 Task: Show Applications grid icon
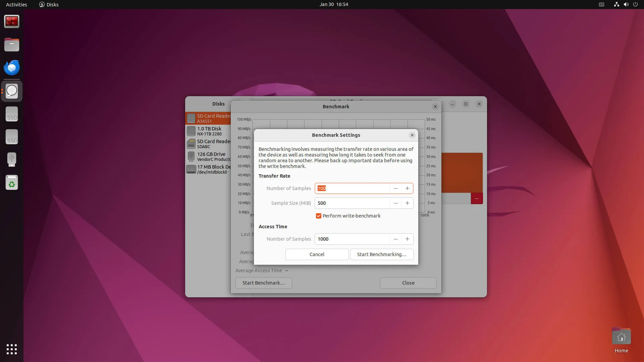12,349
